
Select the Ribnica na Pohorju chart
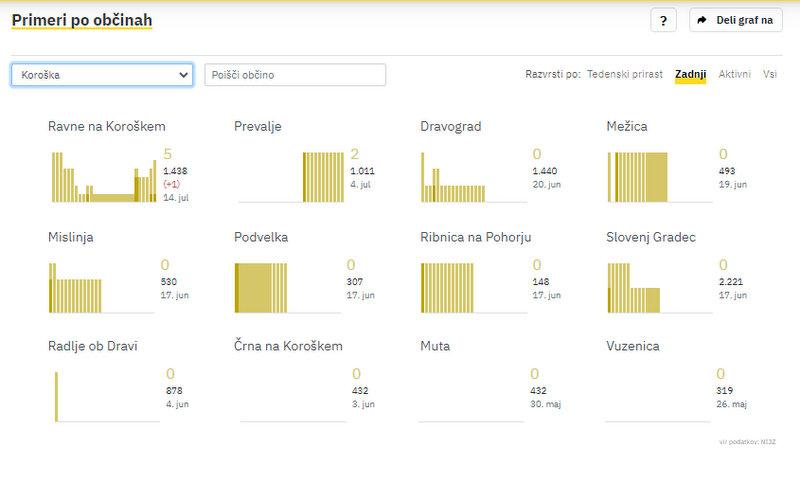click(x=475, y=287)
